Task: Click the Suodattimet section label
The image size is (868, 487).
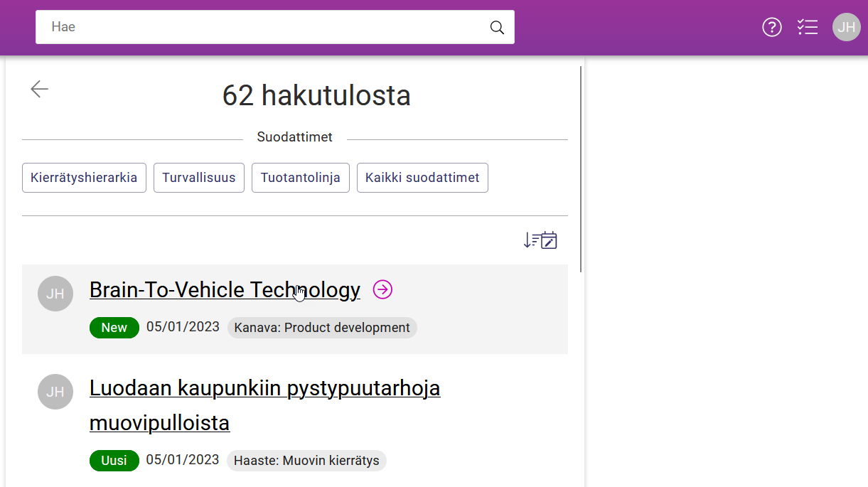Action: (294, 137)
